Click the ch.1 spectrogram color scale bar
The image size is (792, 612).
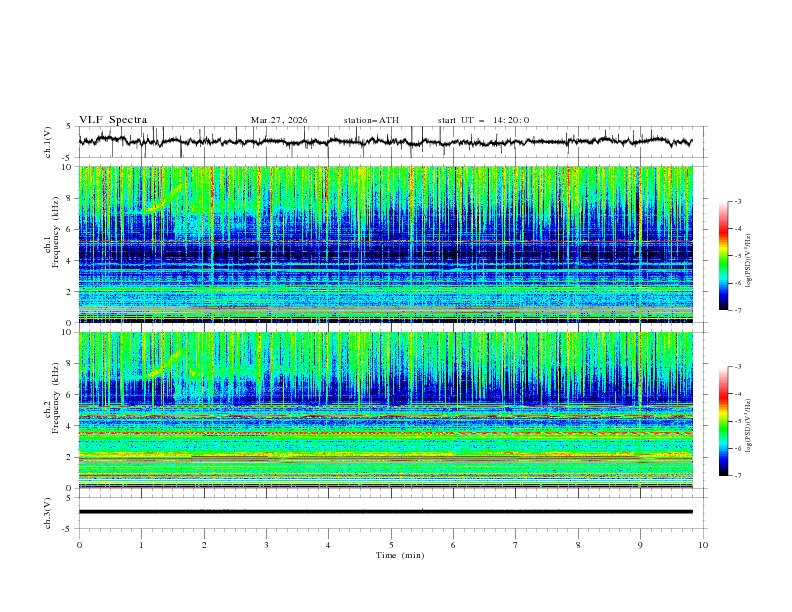click(x=724, y=255)
